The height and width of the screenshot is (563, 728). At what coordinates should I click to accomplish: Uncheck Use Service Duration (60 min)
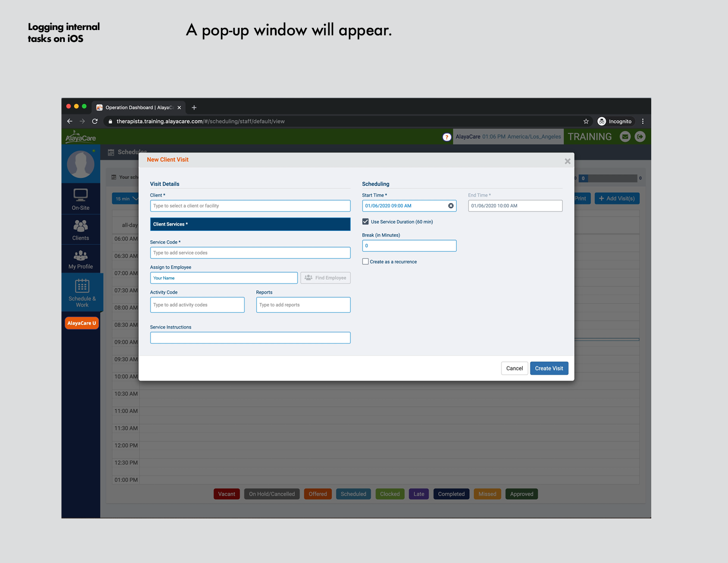[365, 221]
